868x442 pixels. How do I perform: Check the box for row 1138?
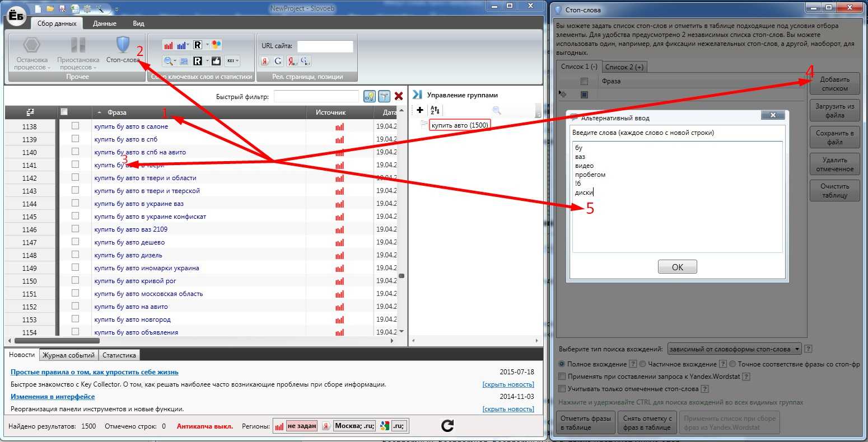point(75,126)
